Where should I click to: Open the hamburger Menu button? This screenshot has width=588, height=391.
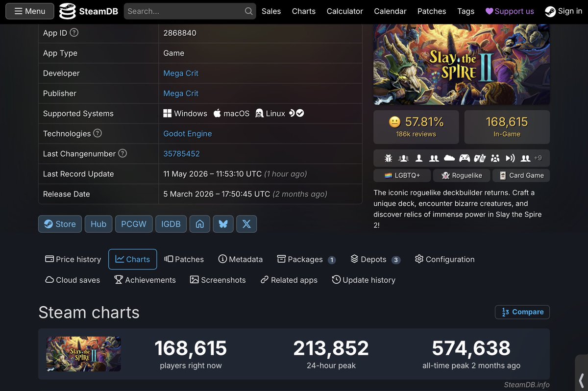pyautogui.click(x=29, y=11)
